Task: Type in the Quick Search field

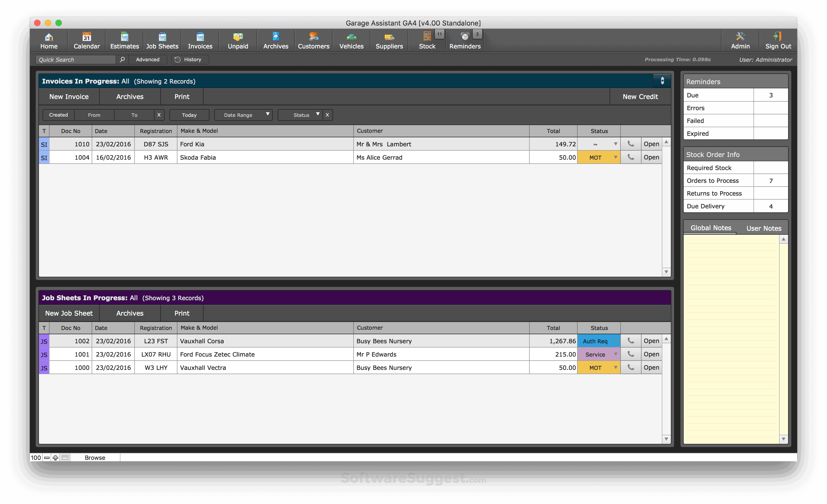Action: [75, 60]
